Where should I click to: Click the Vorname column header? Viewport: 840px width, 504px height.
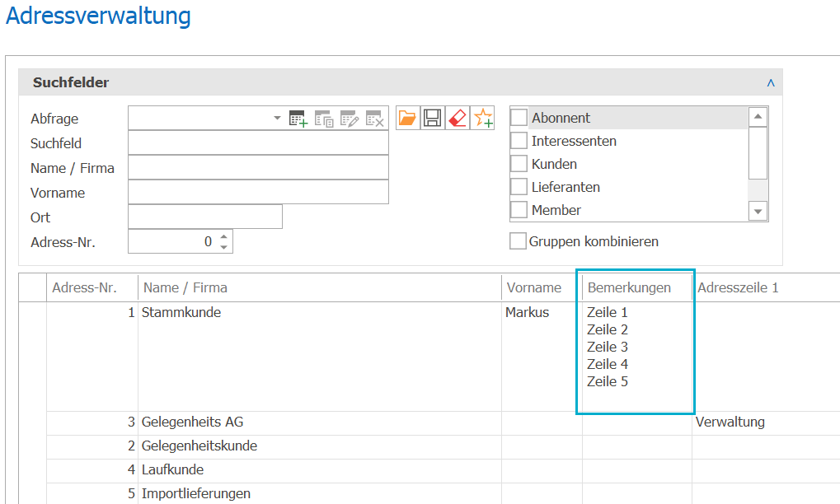coord(542,288)
